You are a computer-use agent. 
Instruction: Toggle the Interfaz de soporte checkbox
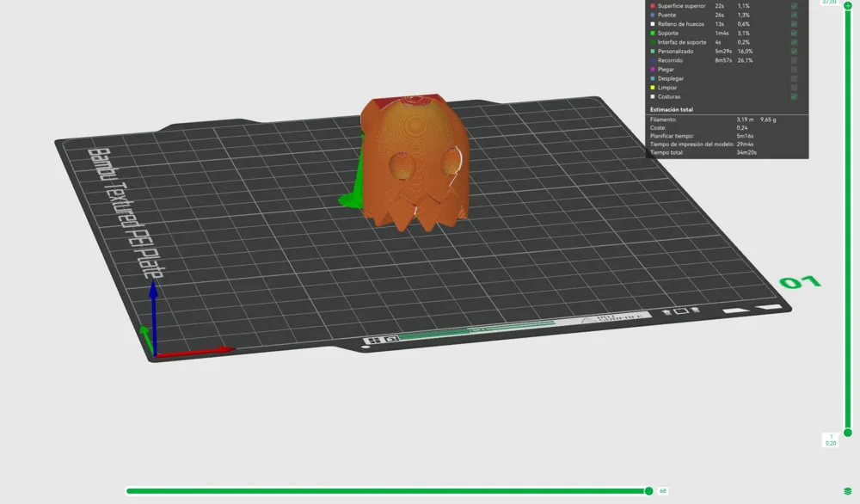pyautogui.click(x=794, y=42)
